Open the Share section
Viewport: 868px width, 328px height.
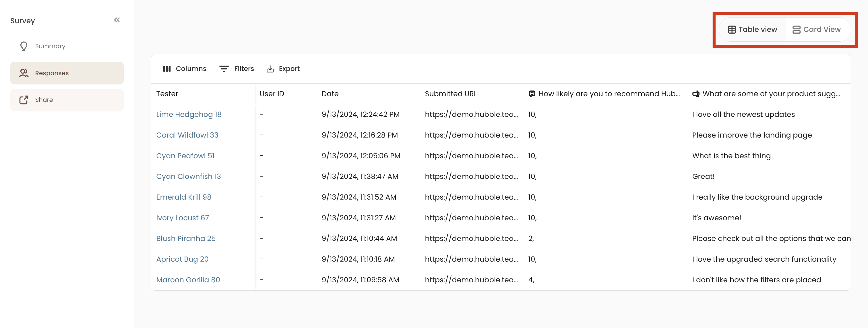click(x=67, y=100)
